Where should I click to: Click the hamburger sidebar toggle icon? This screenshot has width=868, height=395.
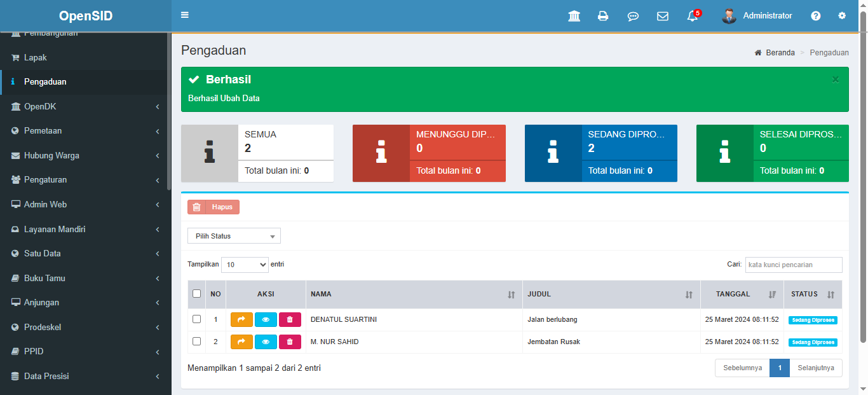pos(185,15)
